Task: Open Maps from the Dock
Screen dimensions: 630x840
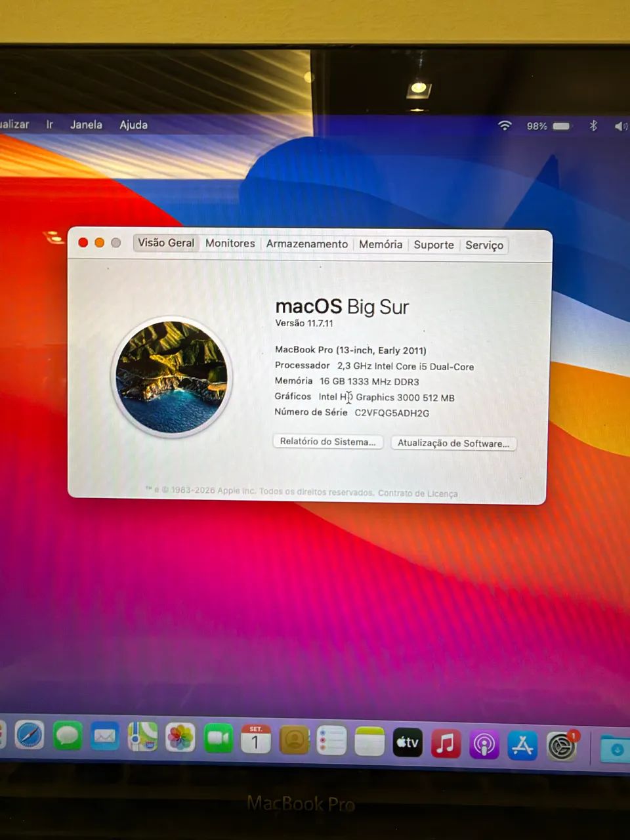Action: tap(142, 737)
